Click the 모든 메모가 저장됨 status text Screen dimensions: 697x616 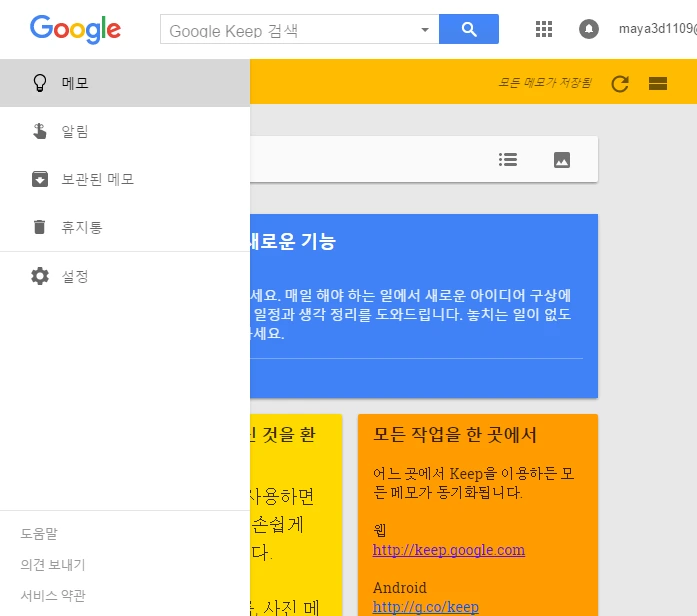545,83
